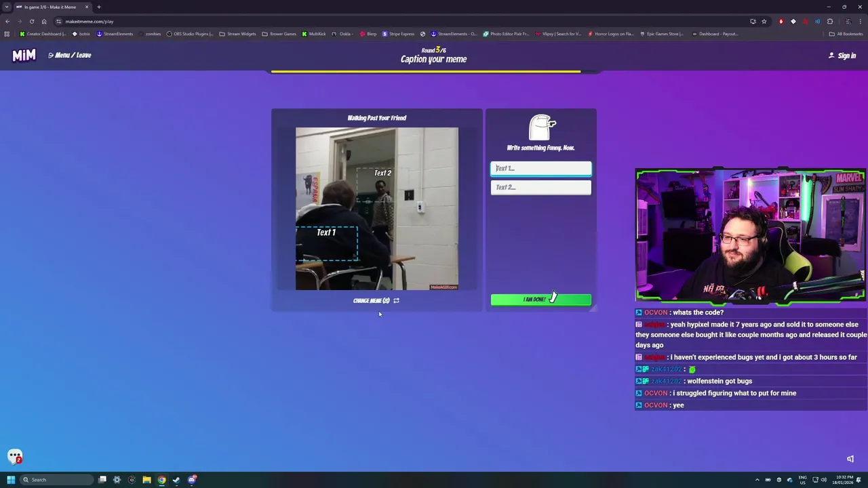Screen dimensions: 868x488
Task: Open the Vlipsy bookmark
Action: (558, 34)
